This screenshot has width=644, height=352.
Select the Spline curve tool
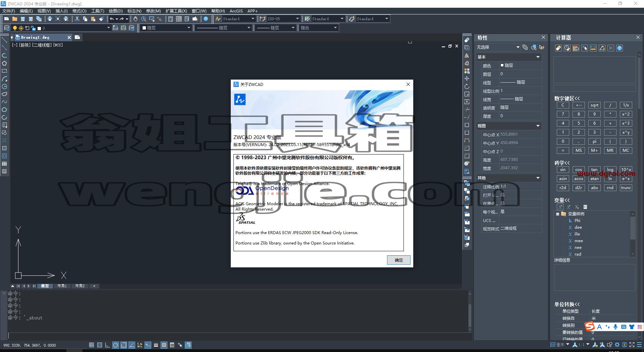pyautogui.click(x=4, y=102)
